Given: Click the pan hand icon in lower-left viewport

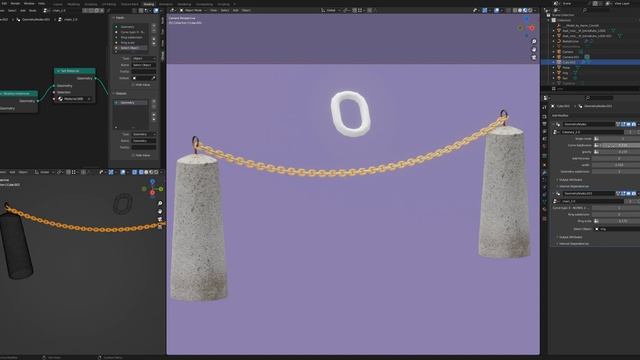Looking at the screenshot, I should pos(160,211).
